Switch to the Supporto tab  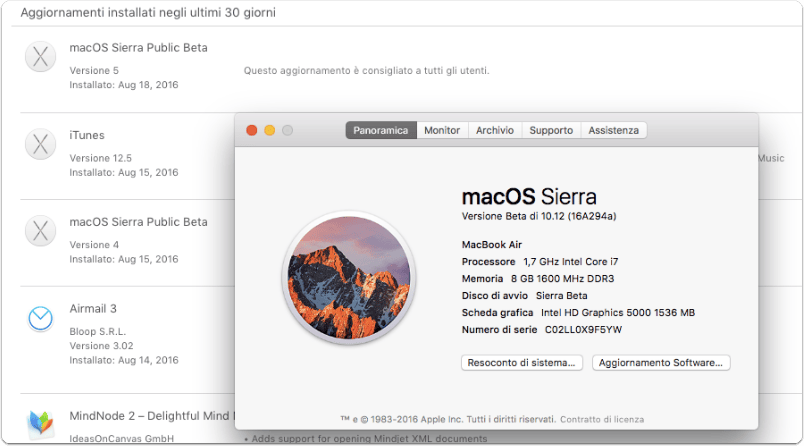pyautogui.click(x=551, y=130)
